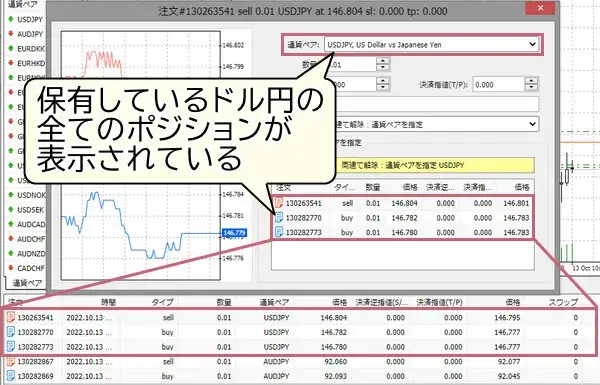
Task: Click the red down arrow beside CADCHF
Action: [11, 268]
